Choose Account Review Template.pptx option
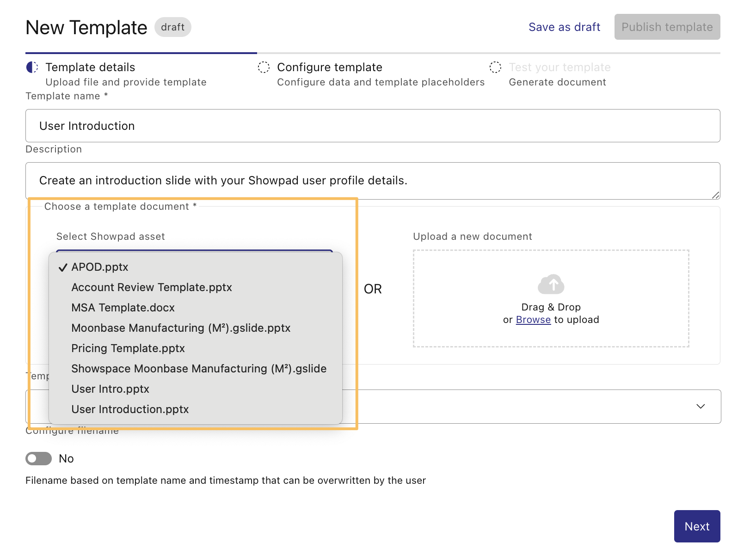 point(195,287)
